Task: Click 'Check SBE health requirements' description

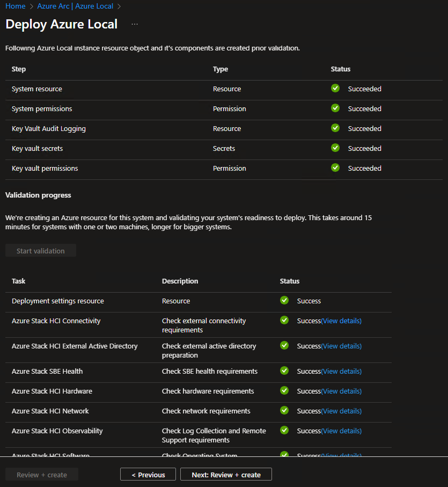Action: 210,371
